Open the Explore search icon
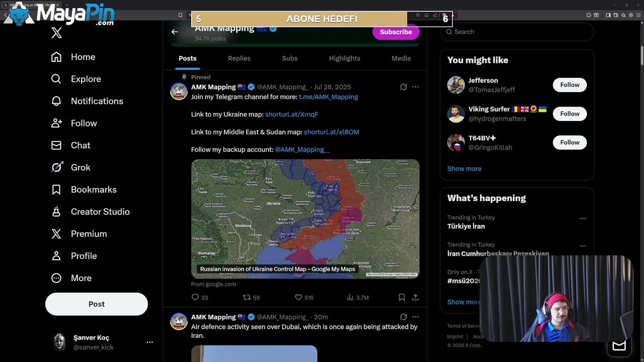644x362 pixels. click(x=56, y=79)
